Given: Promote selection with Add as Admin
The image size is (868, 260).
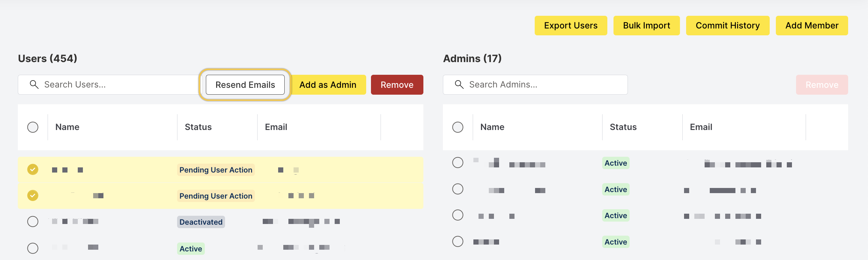Looking at the screenshot, I should 328,85.
